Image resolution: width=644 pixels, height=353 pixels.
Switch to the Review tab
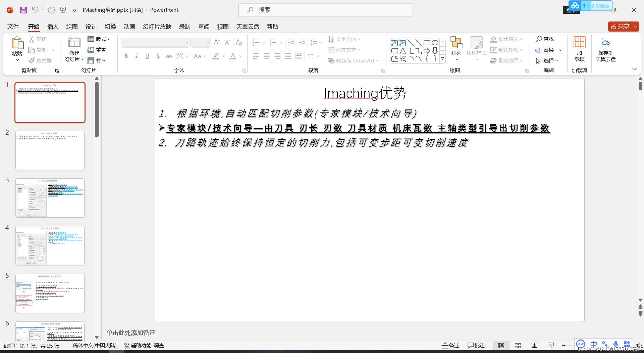coord(204,27)
